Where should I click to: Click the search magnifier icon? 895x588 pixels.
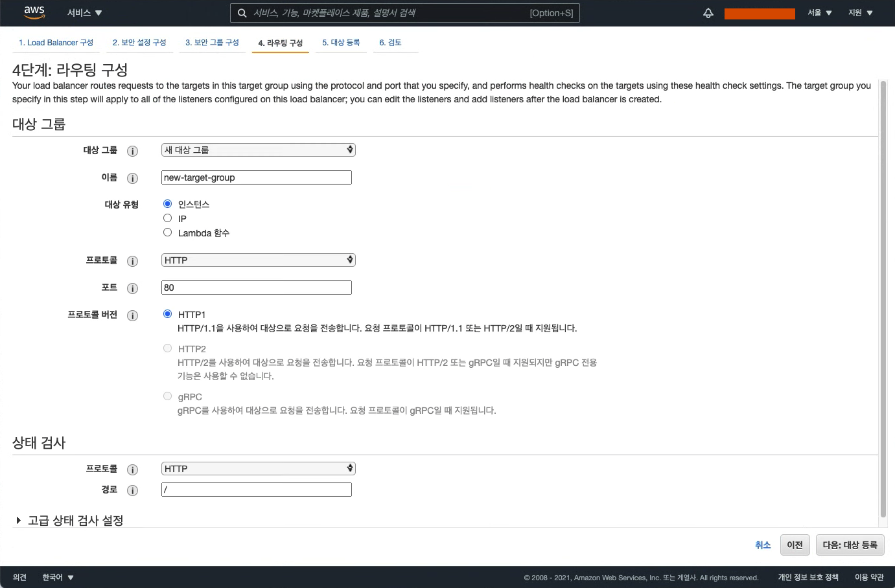[x=242, y=13]
